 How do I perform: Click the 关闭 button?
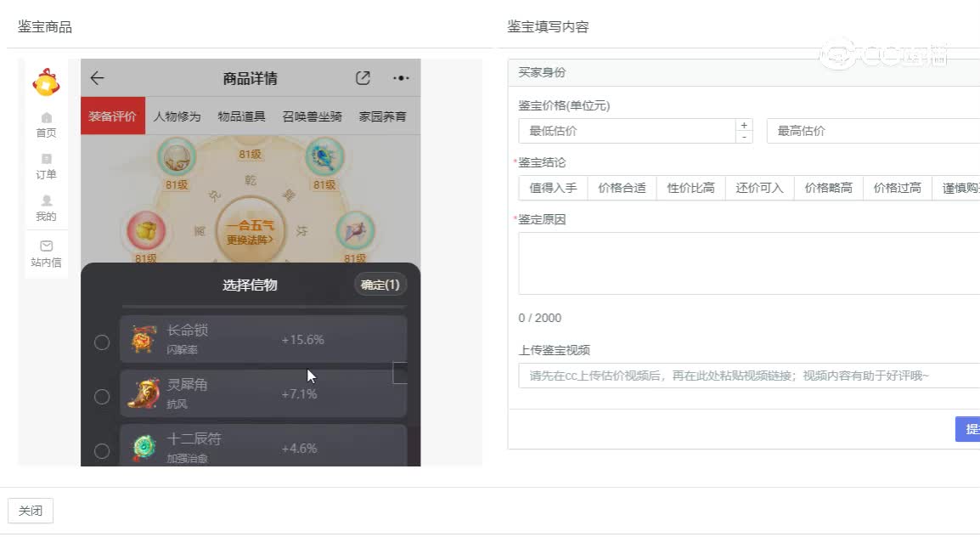(30, 511)
